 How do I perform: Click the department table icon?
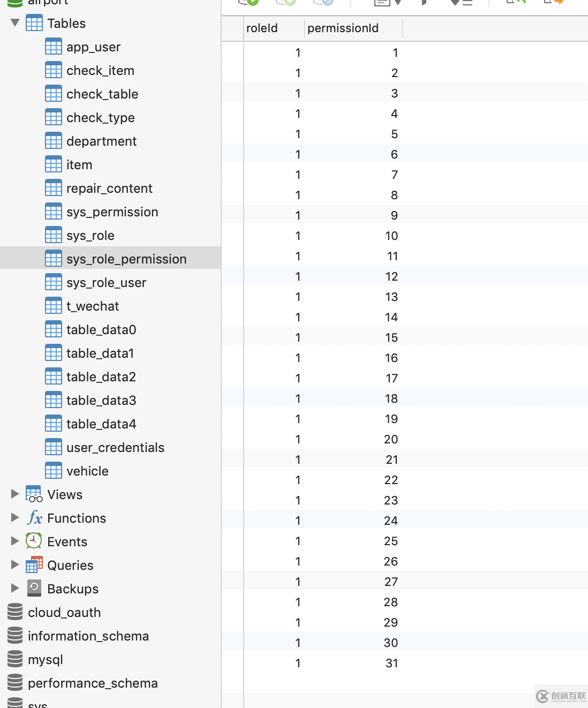(x=54, y=141)
